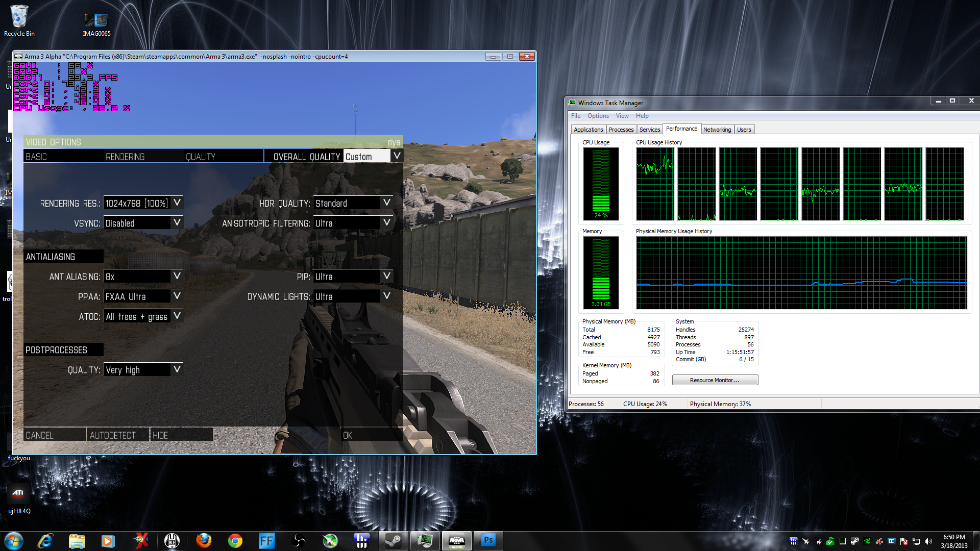Click the green CPU meter tray icon
This screenshot has width=980, height=551.
click(x=843, y=541)
